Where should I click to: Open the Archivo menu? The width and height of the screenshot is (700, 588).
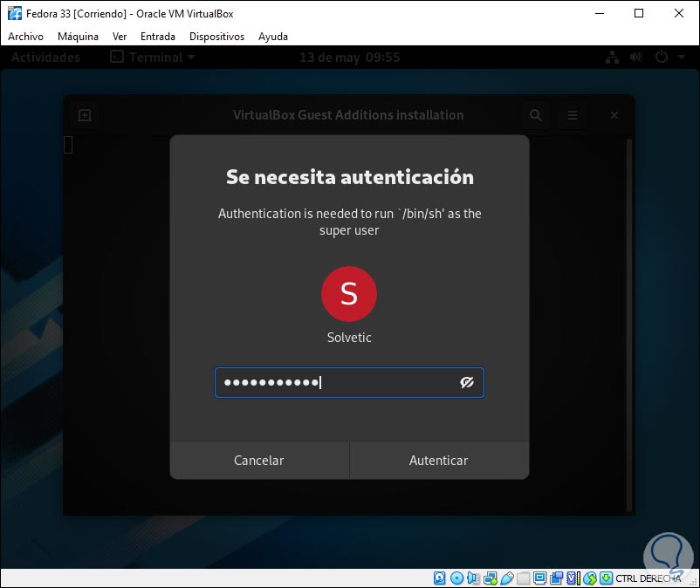(25, 37)
